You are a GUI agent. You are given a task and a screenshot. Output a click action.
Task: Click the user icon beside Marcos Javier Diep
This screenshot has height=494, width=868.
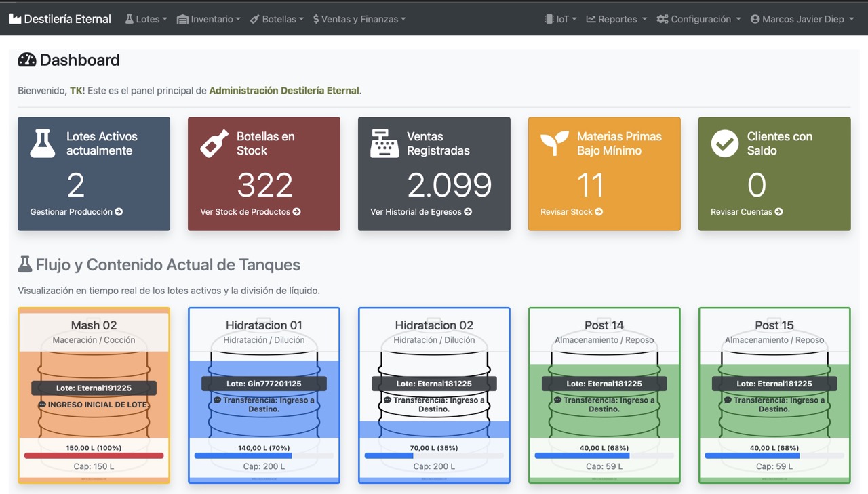pyautogui.click(x=755, y=19)
